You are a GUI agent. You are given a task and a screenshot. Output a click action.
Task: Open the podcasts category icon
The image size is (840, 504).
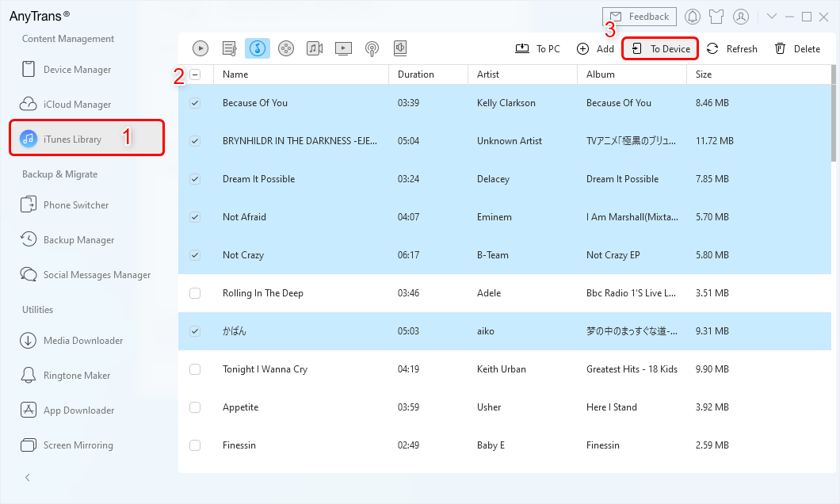(372, 48)
